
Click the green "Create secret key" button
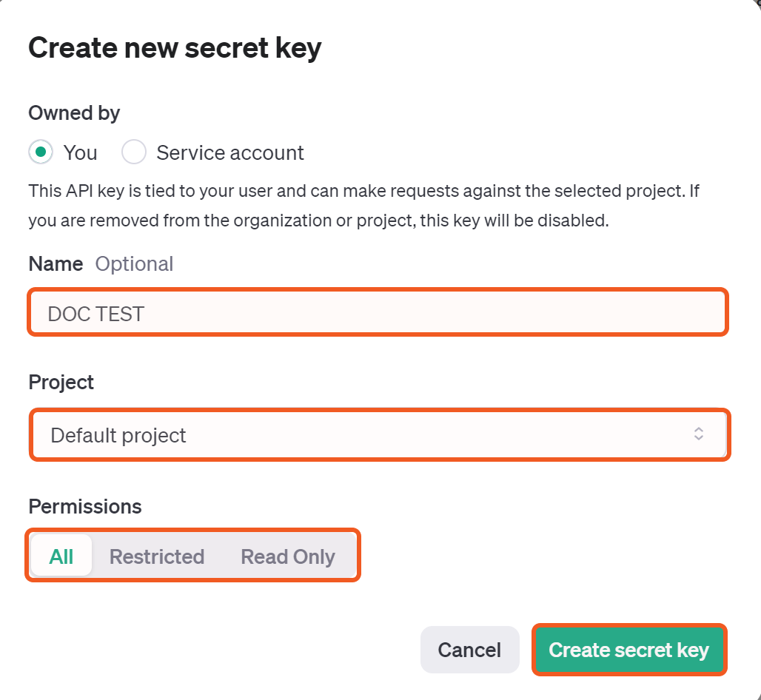click(628, 650)
